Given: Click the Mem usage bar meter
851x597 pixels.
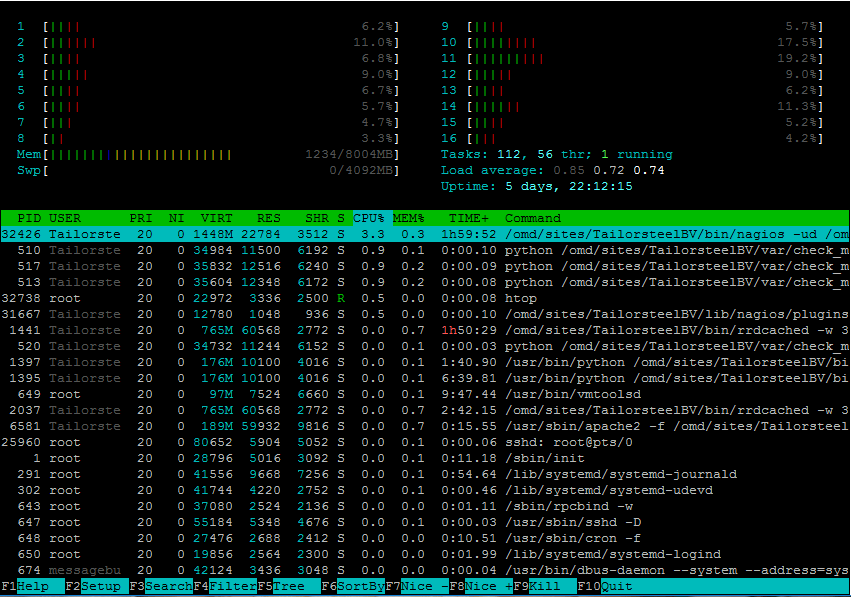Looking at the screenshot, I should [x=208, y=155].
